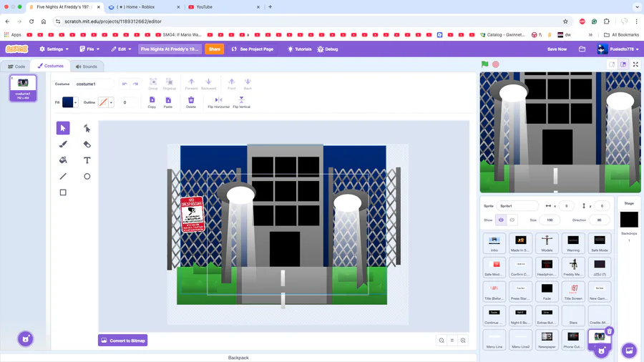Choose the Text tool

click(87, 160)
